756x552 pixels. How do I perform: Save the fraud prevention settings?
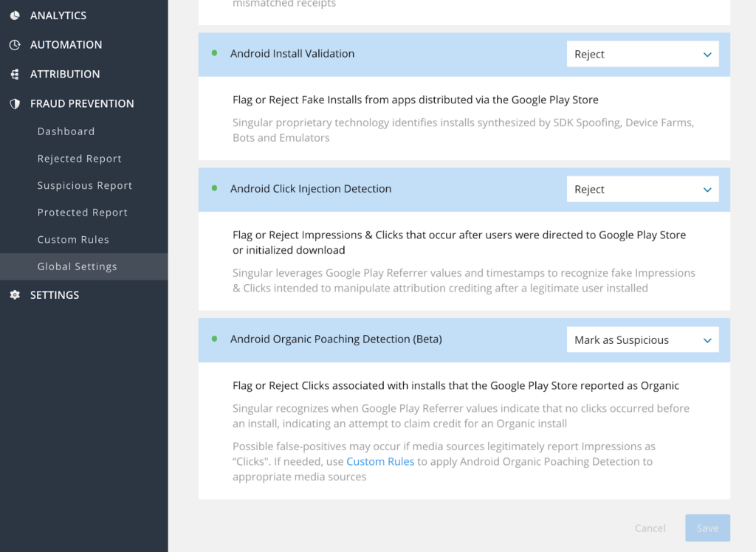[x=707, y=528]
